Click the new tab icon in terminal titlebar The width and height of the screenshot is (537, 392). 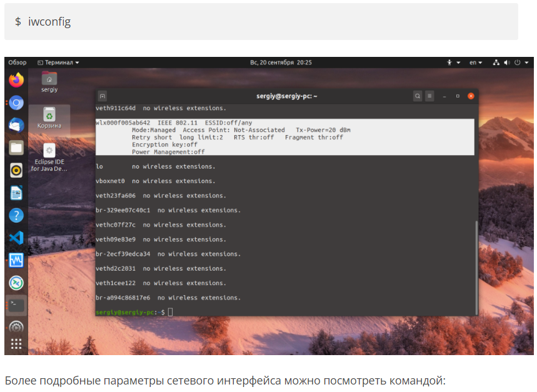(x=103, y=96)
